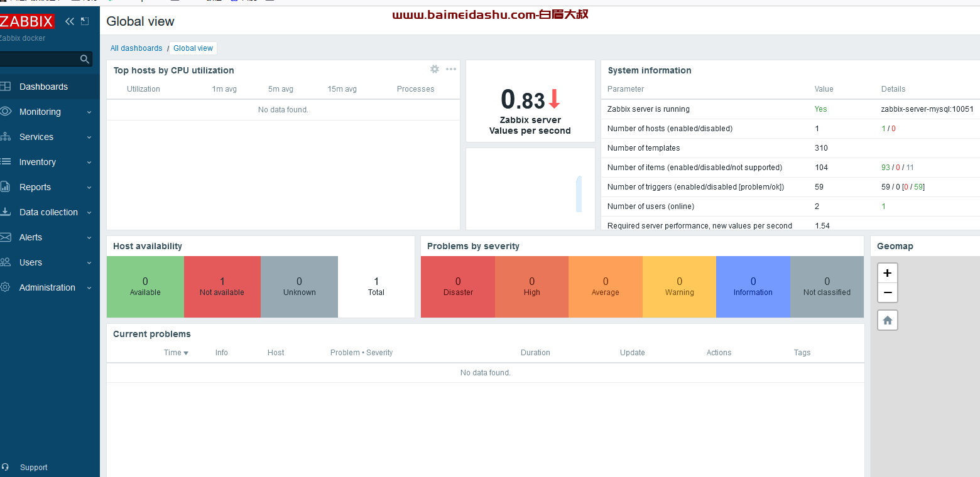
Task: Open the Reports menu item
Action: (50, 187)
